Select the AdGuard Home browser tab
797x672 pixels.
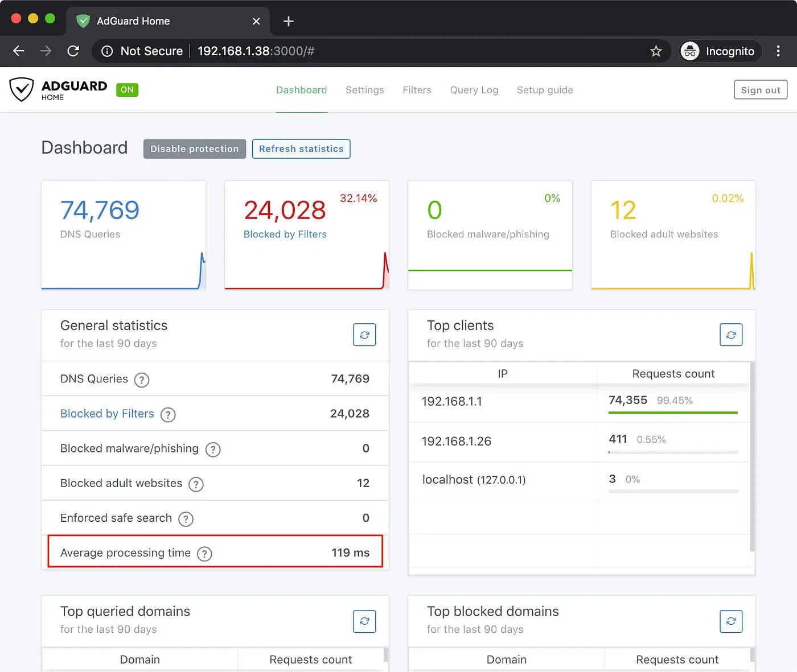pyautogui.click(x=169, y=21)
